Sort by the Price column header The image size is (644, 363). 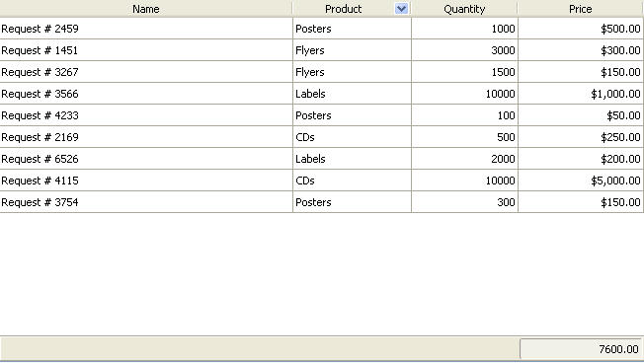click(581, 9)
